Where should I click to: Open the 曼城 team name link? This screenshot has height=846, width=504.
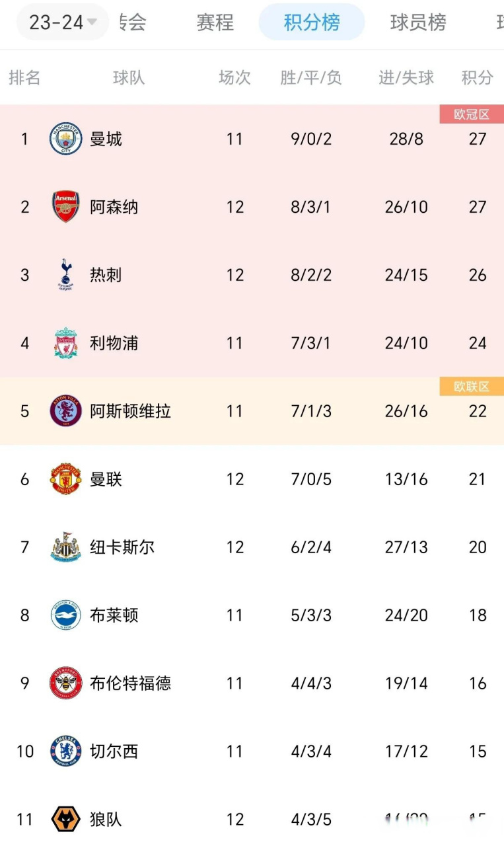[x=106, y=139]
